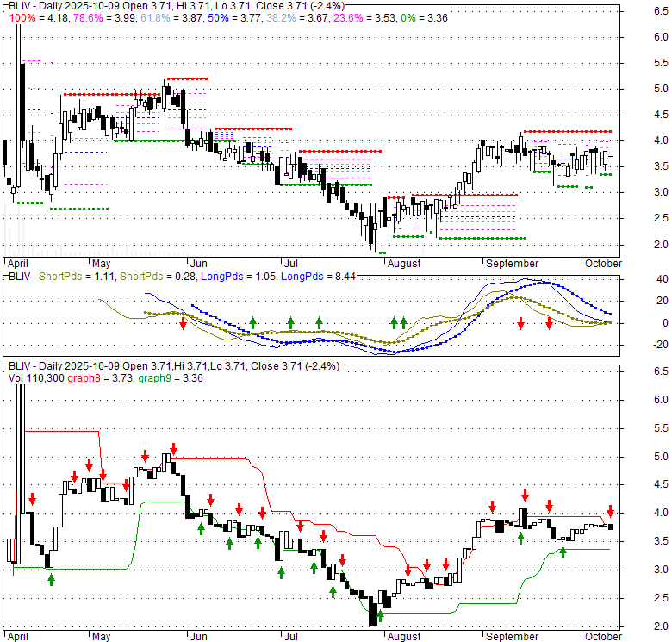Screen dimensions: 672x642
Task: Select the '0' value on indicator axis
Action: click(666, 322)
